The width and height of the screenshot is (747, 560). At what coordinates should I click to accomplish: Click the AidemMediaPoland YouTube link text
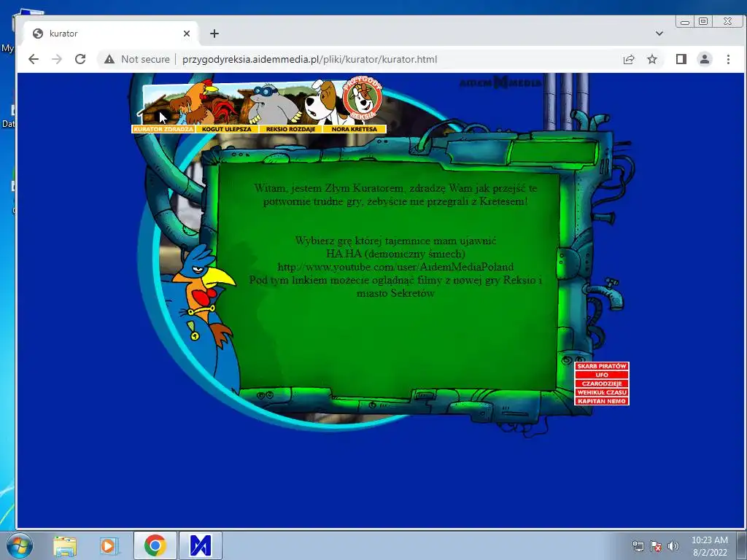coord(395,267)
